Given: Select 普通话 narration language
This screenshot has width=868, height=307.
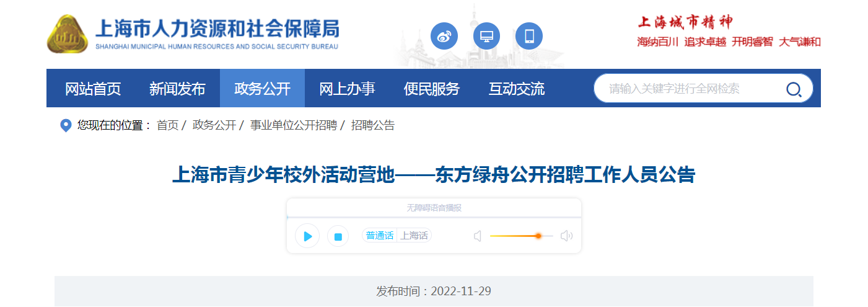Looking at the screenshot, I should click(379, 236).
